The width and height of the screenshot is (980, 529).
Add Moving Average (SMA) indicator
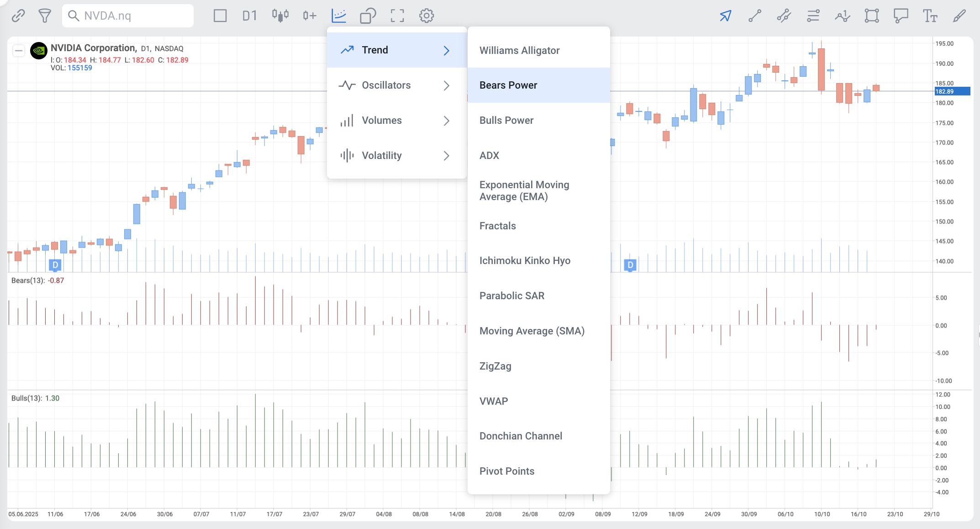532,331
